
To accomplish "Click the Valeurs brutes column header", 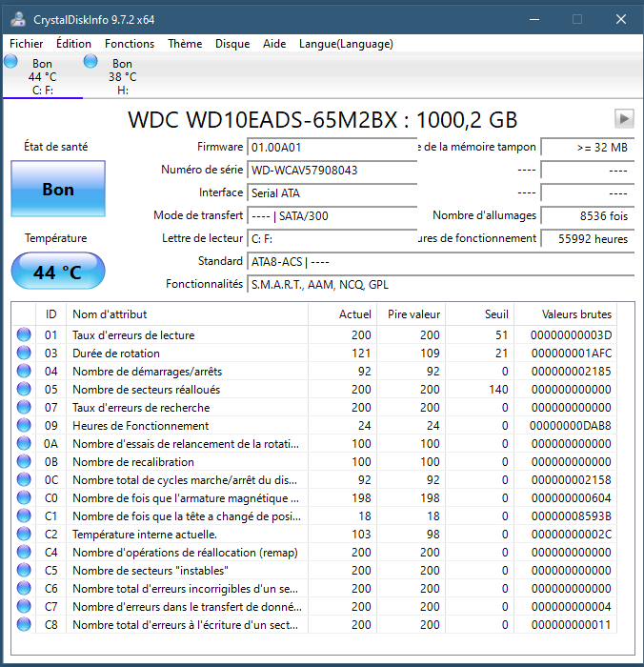I will (x=566, y=314).
